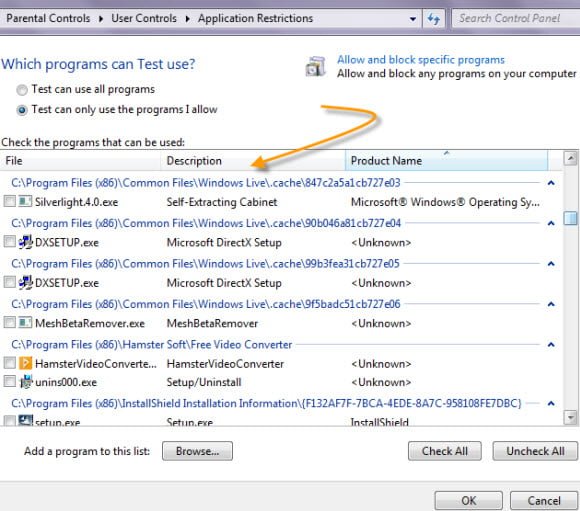580x511 pixels.
Task: Click Microsoft Windows Operating Sy... product name
Action: (x=445, y=202)
